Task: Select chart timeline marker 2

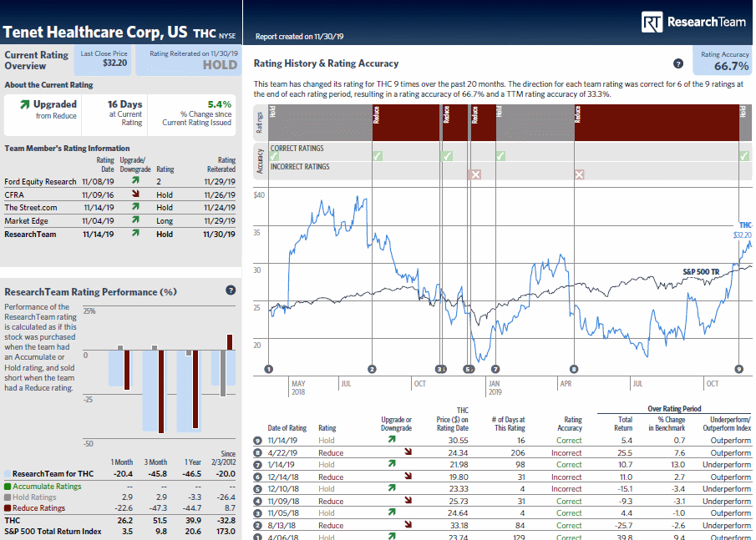Action: pyautogui.click(x=372, y=369)
